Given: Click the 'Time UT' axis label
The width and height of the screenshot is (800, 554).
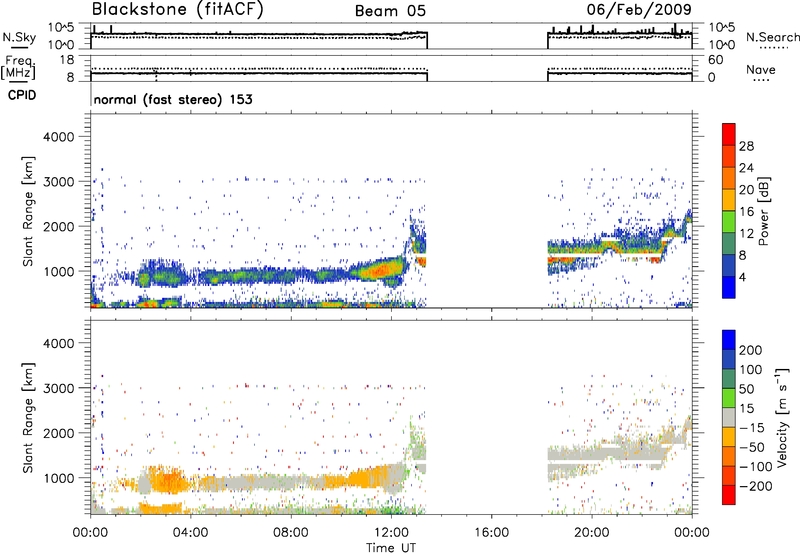Looking at the screenshot, I should click(x=391, y=547).
